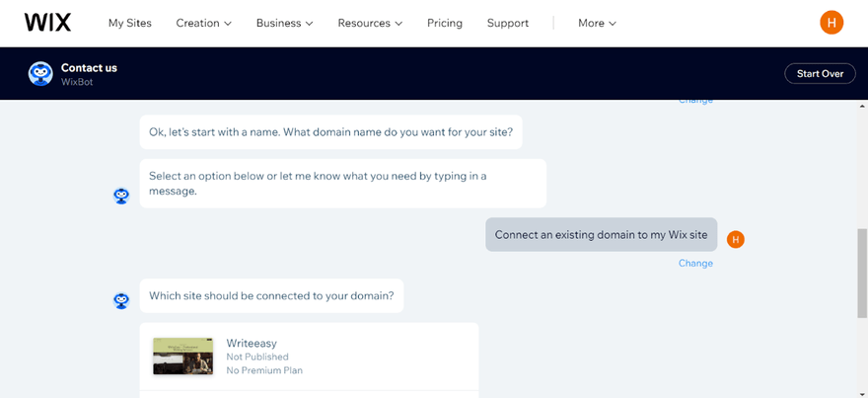868x398 pixels.
Task: Go to My Sites
Action: [x=129, y=24]
